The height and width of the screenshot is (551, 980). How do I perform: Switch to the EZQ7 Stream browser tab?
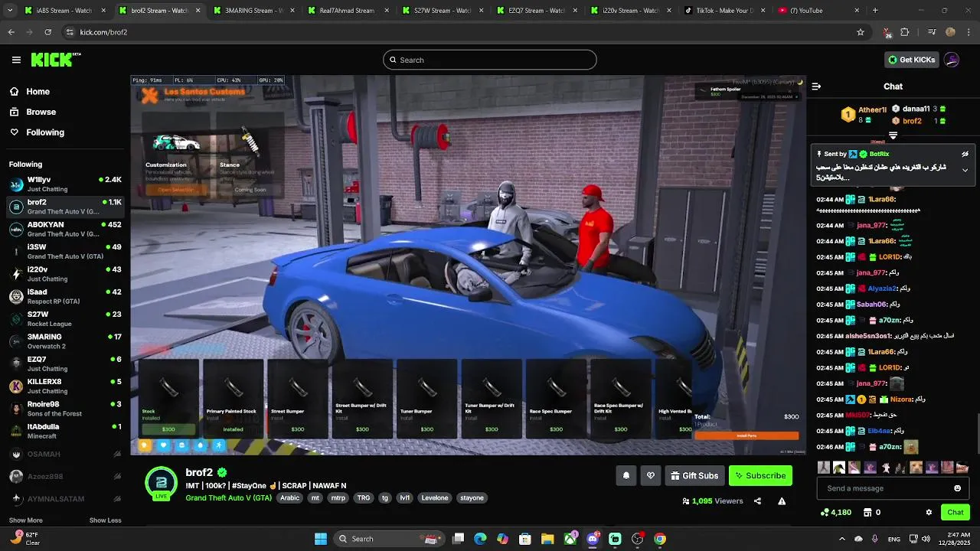tap(534, 11)
